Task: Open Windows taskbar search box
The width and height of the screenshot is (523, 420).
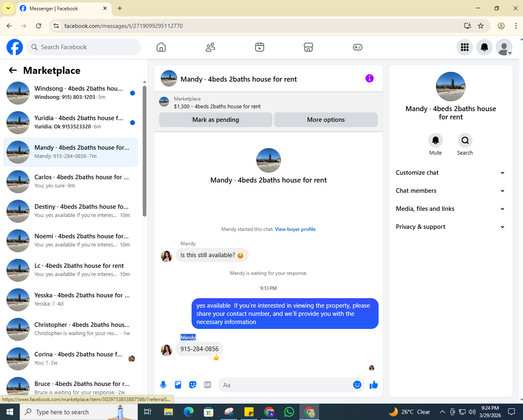Action: (79, 412)
